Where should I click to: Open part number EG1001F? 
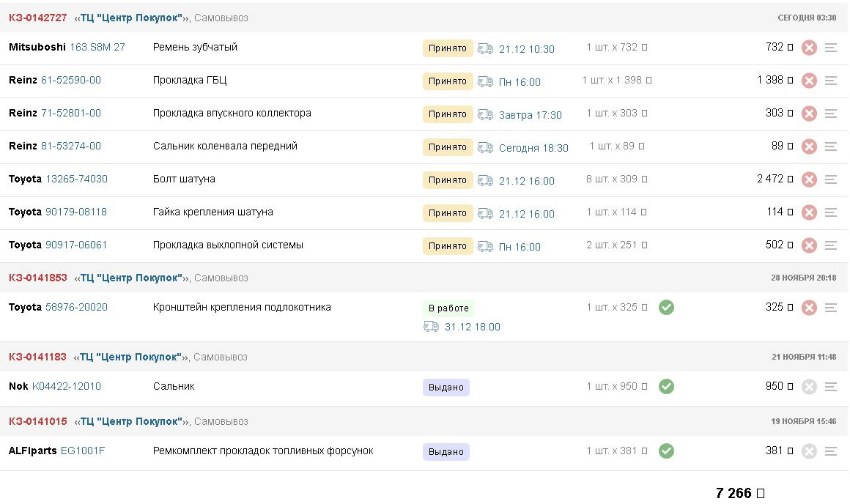83,451
